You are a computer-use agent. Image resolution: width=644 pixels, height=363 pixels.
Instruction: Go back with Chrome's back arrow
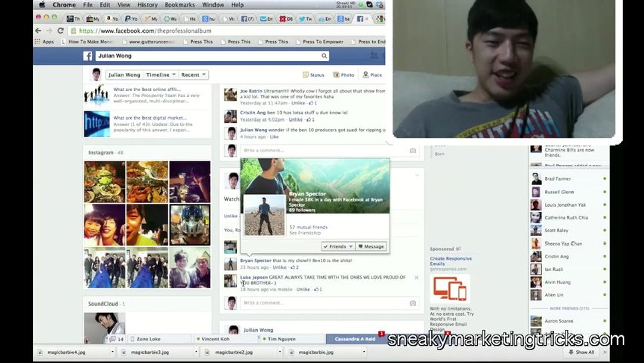38,31
